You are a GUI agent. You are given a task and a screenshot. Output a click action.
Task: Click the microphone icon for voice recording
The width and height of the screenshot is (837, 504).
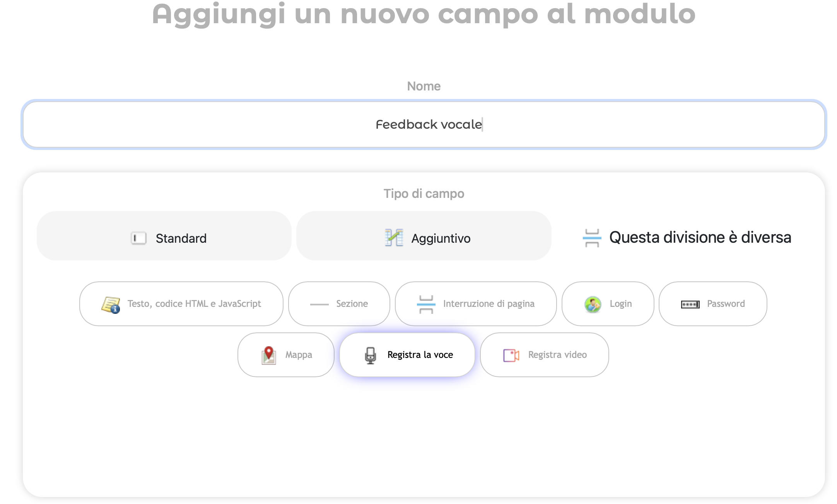370,355
